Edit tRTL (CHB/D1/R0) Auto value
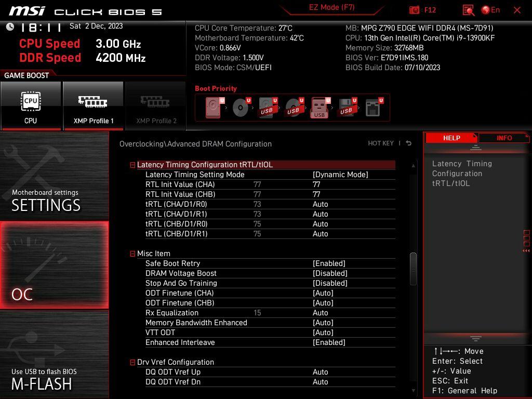The image size is (532, 399). (320, 224)
